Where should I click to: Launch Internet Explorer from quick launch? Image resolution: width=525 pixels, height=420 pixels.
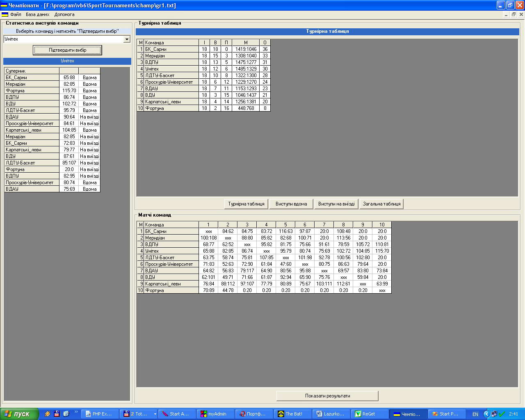pos(66,414)
